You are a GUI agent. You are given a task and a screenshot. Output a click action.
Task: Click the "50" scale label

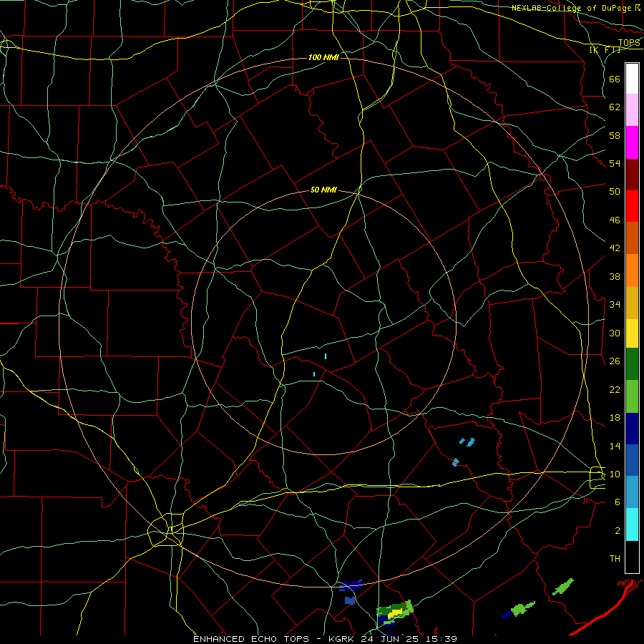[x=615, y=192]
